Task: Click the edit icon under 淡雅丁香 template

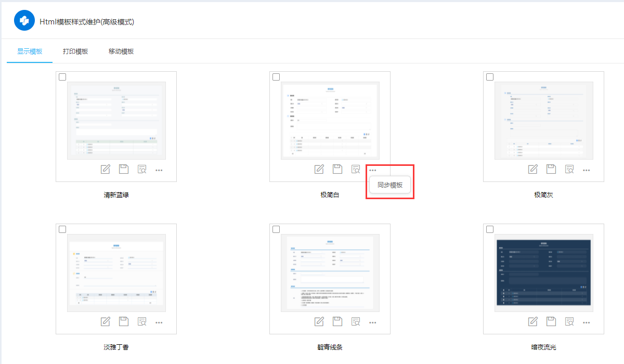Action: 106,321
